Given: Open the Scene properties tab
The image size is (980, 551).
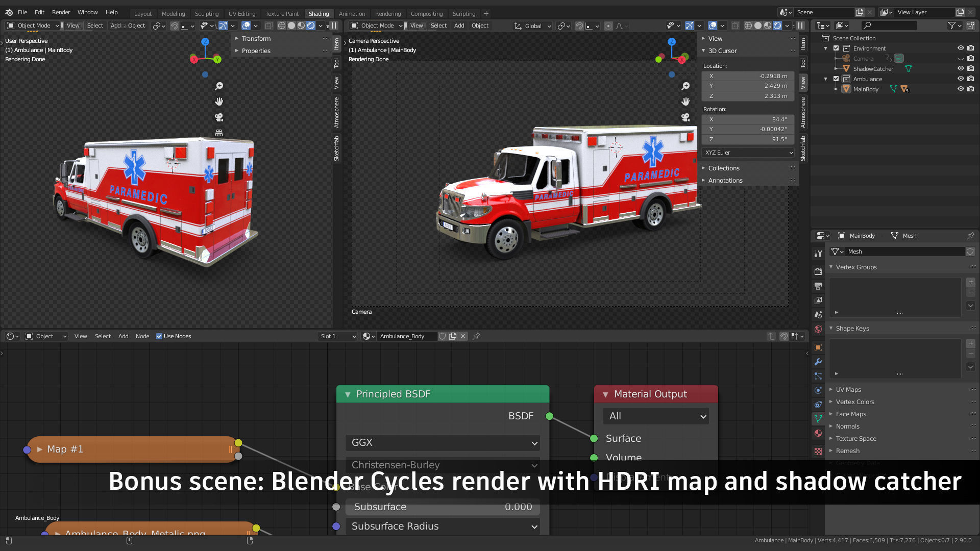Looking at the screenshot, I should [818, 314].
